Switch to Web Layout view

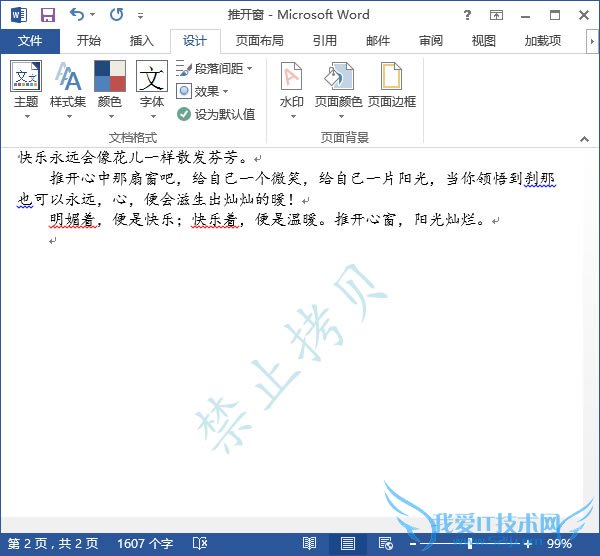pyautogui.click(x=385, y=543)
